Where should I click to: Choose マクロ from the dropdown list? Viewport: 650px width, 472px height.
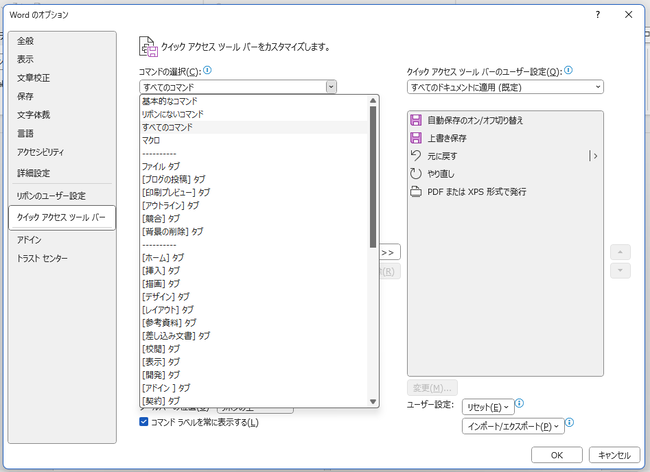[253, 140]
